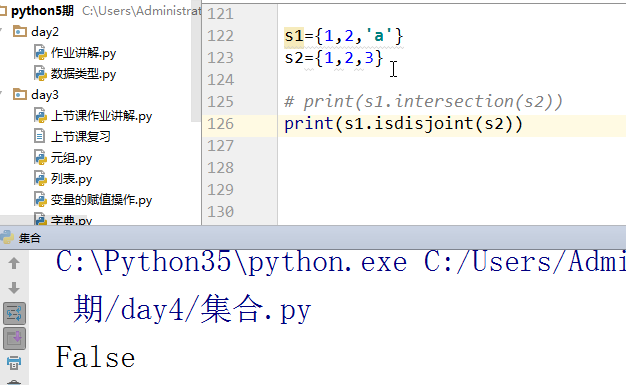
Task: Click Python file icon beside 上节课作业讲解.py
Action: tap(40, 116)
